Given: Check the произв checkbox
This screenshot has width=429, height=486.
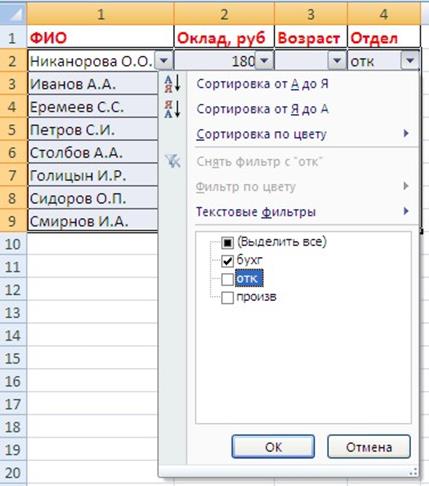Looking at the screenshot, I should point(227,297).
